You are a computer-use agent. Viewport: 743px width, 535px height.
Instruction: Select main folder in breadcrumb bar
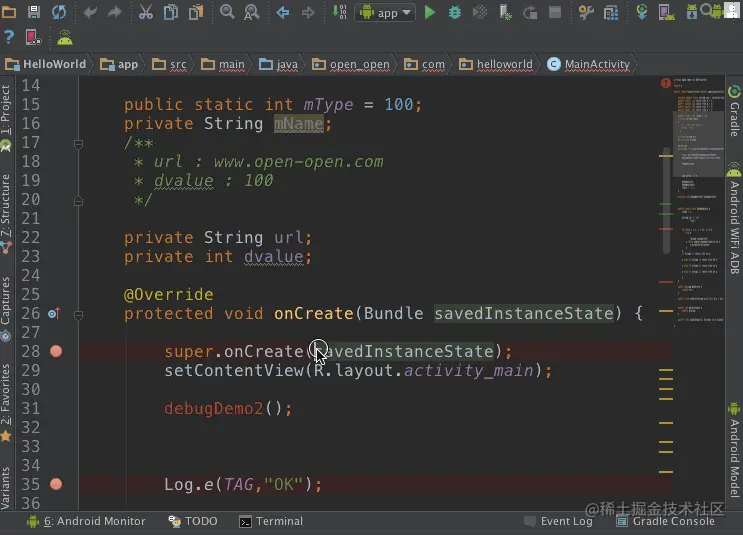coord(223,64)
